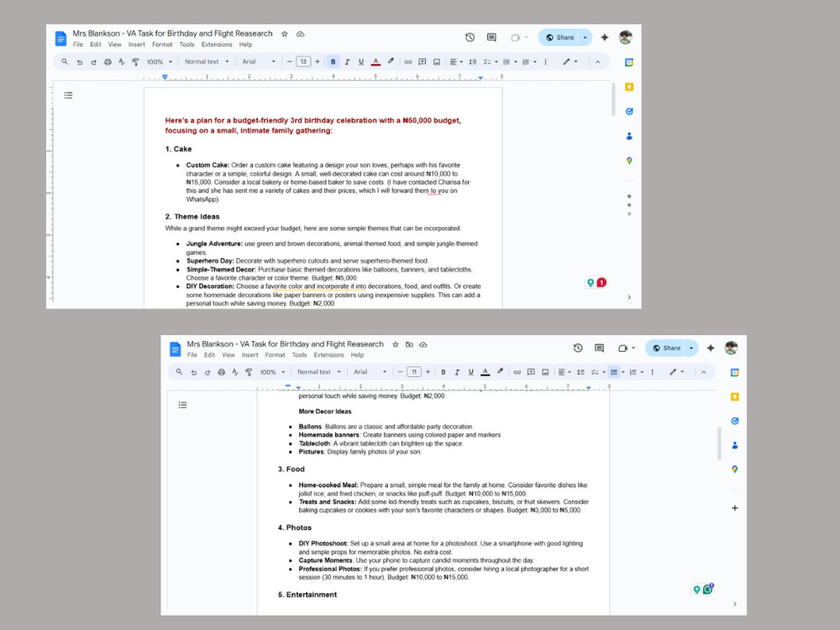840x630 pixels.
Task: Toggle bulleted list in bottom window
Action: pos(614,372)
